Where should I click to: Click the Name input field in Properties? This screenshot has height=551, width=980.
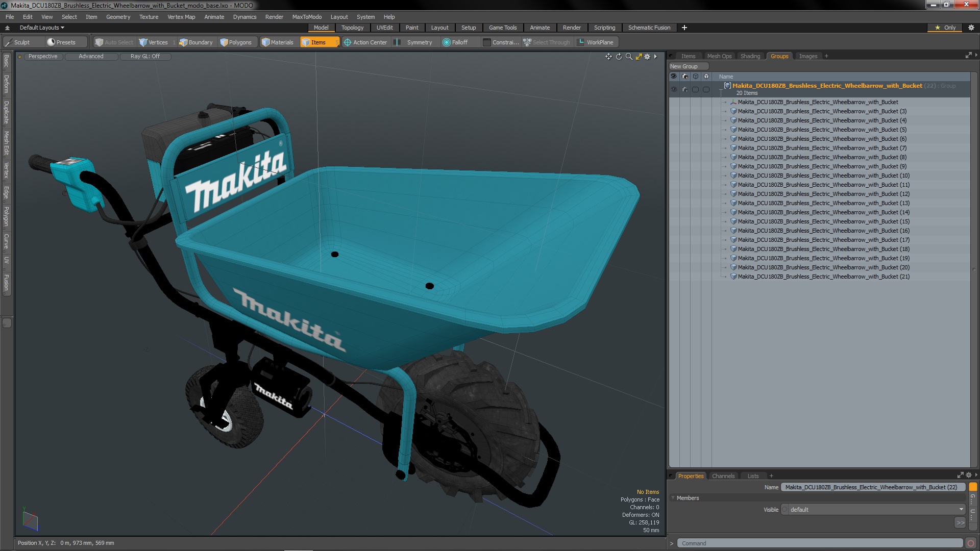coord(873,487)
